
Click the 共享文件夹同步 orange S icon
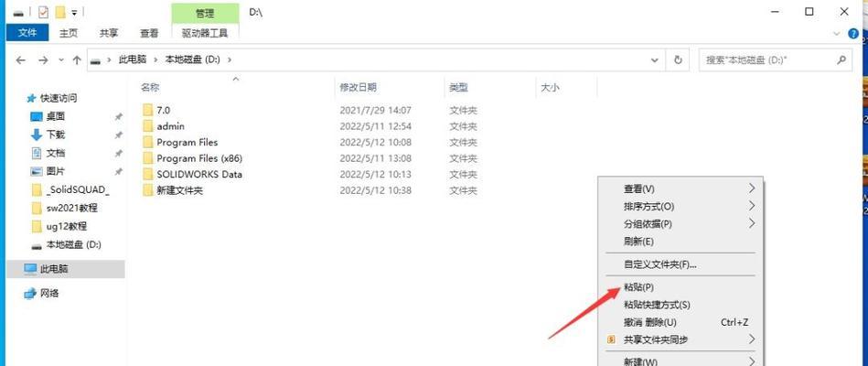click(612, 339)
